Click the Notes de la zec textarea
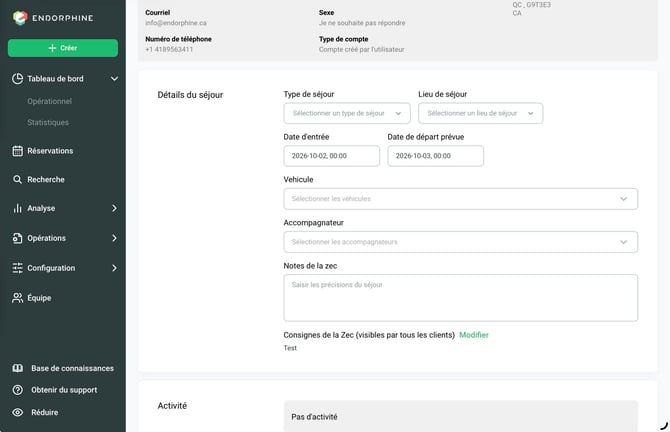670x432 pixels. [x=461, y=298]
